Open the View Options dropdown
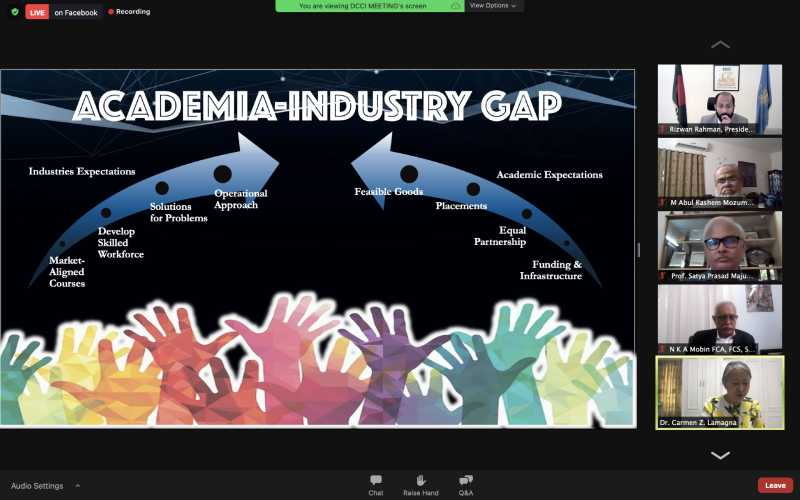Image resolution: width=800 pixels, height=500 pixels. 494,6
